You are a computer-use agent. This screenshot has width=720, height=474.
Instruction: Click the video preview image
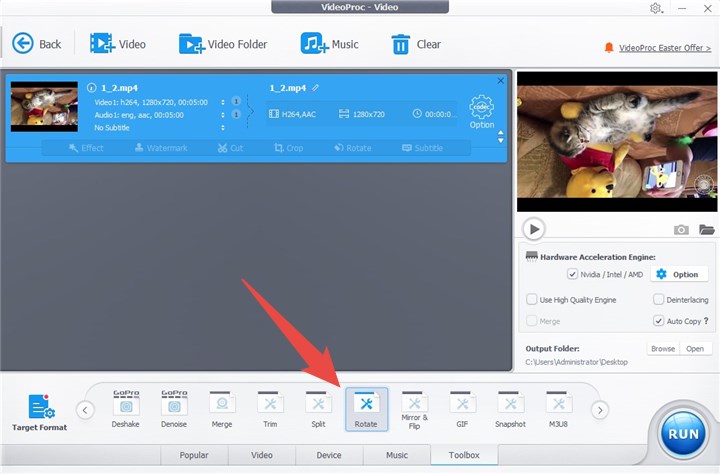point(617,141)
